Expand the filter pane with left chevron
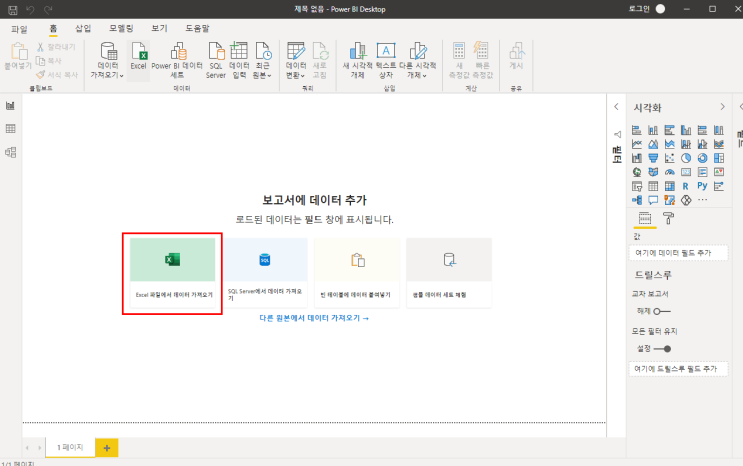This screenshot has height=466, width=743. 616,107
